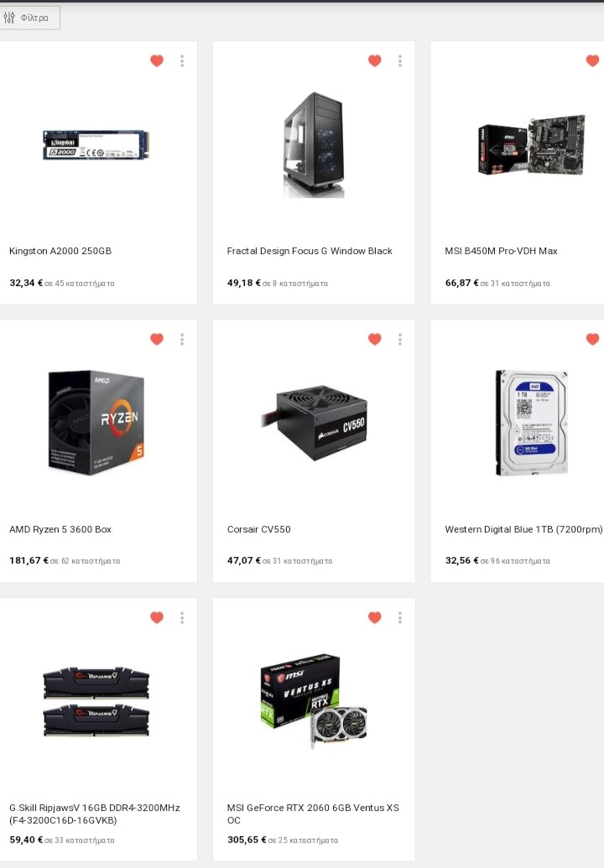Open more options for G.Skill RipjawsV card
The width and height of the screenshot is (604, 868).
pyautogui.click(x=182, y=618)
